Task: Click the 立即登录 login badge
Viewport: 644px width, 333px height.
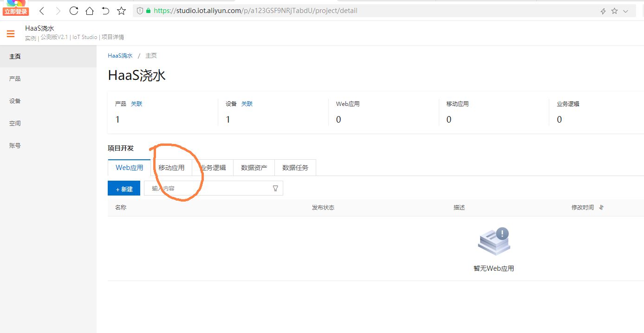Action: point(16,12)
